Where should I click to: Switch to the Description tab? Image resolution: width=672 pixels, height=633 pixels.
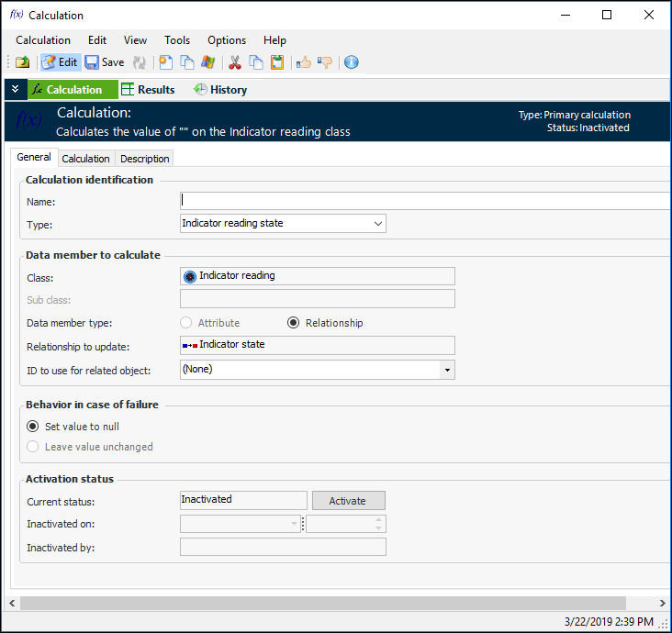[x=145, y=159]
